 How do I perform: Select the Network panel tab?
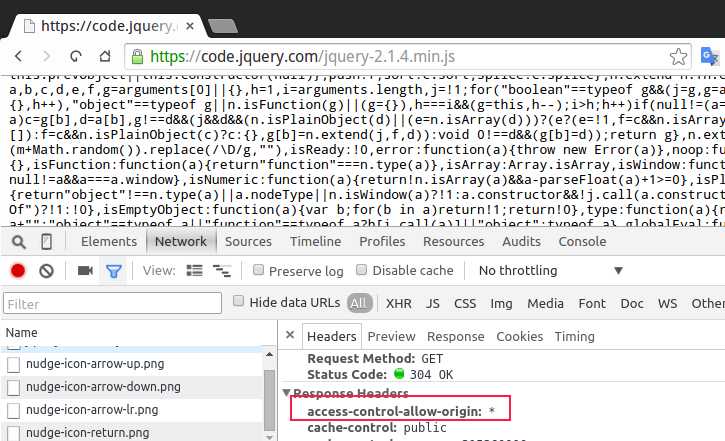click(181, 242)
